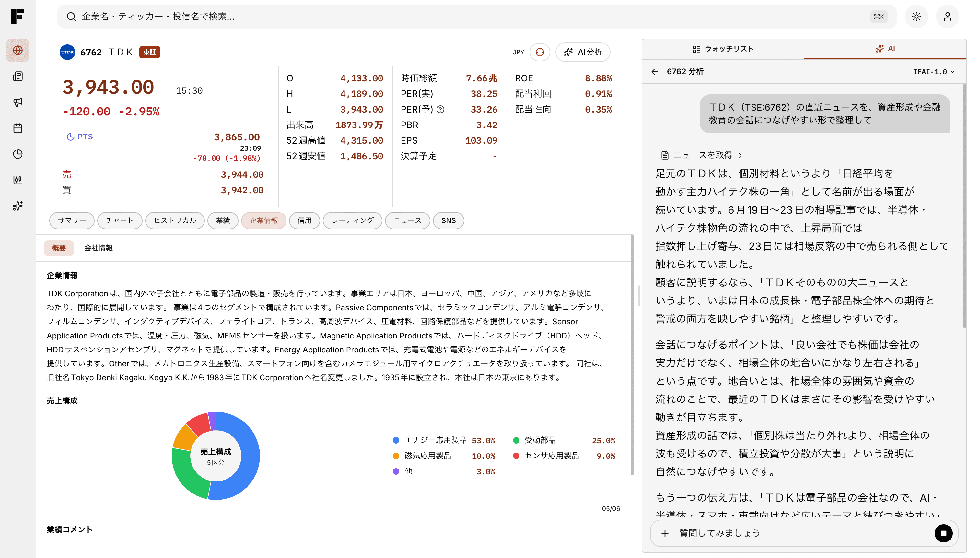Click the AI分析 button

click(583, 52)
